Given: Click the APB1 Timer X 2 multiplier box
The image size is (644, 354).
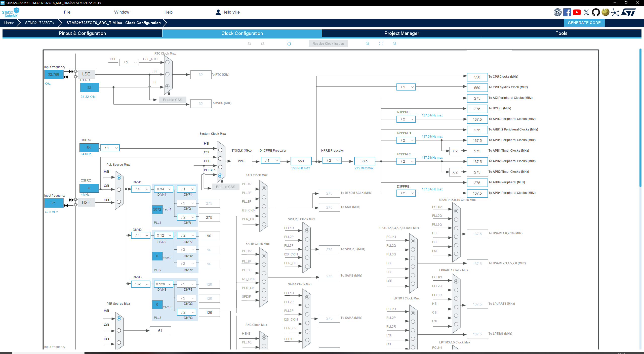Looking at the screenshot, I should click(x=455, y=151).
